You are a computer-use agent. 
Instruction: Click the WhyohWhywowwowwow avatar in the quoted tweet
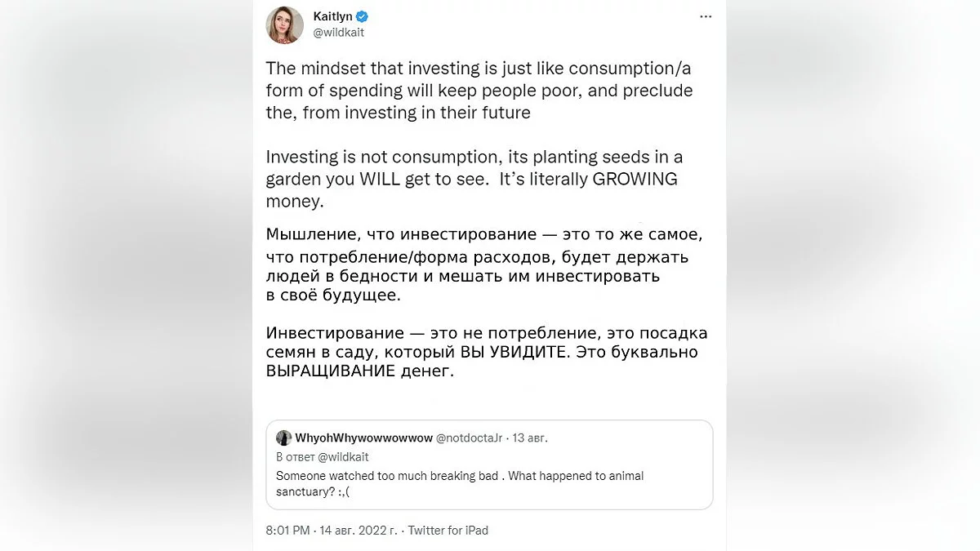click(283, 438)
